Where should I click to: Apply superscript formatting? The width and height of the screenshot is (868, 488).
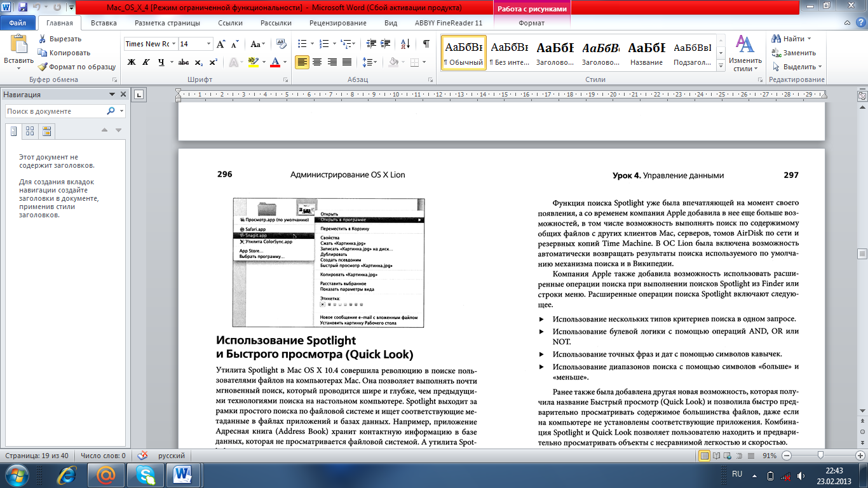(x=213, y=62)
